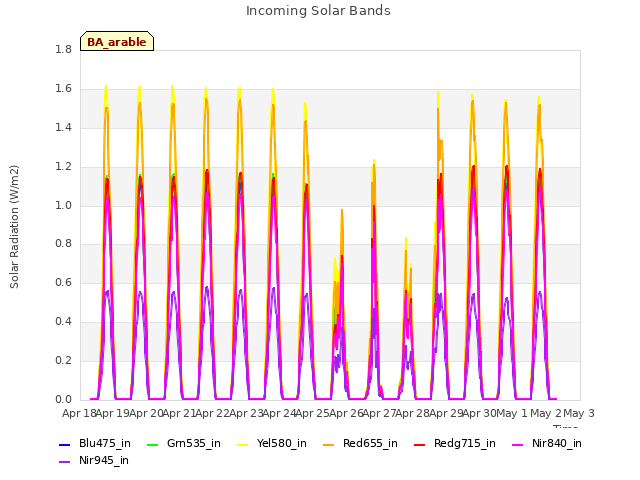
Task: Click the Solar Radiation (W/m2) axis label
Action: coord(14,227)
